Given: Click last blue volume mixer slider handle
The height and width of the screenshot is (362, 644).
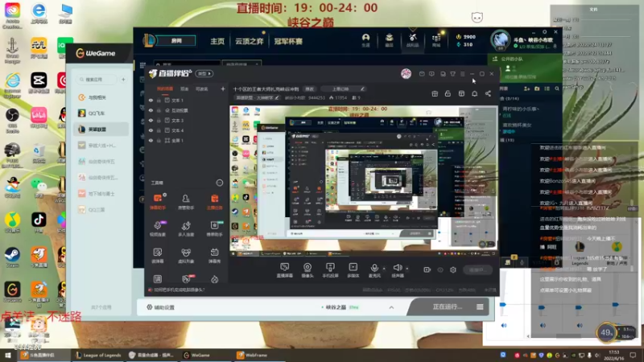Looking at the screenshot, I should (x=615, y=305).
